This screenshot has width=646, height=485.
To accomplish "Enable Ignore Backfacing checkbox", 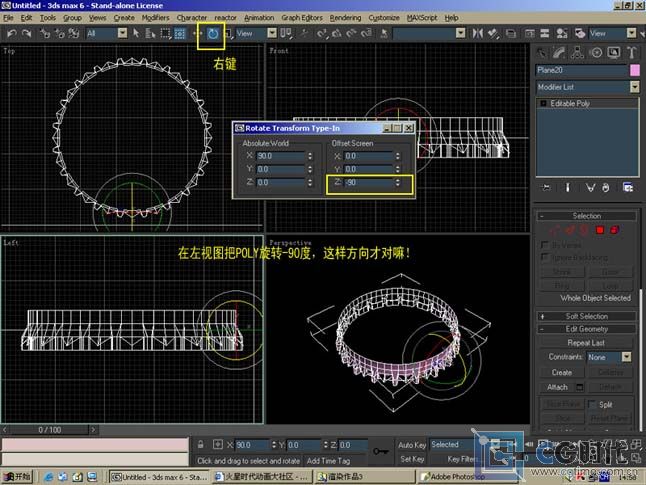I will tap(544, 258).
